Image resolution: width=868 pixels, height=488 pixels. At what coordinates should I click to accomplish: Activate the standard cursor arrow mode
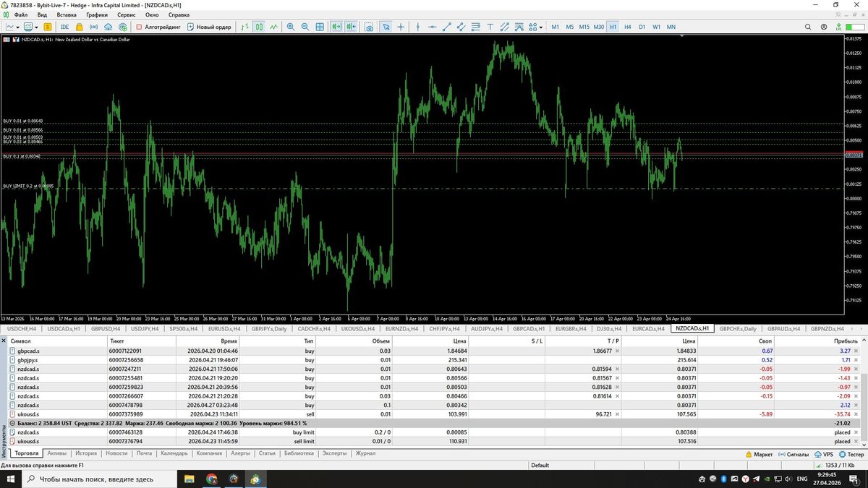[x=386, y=27]
